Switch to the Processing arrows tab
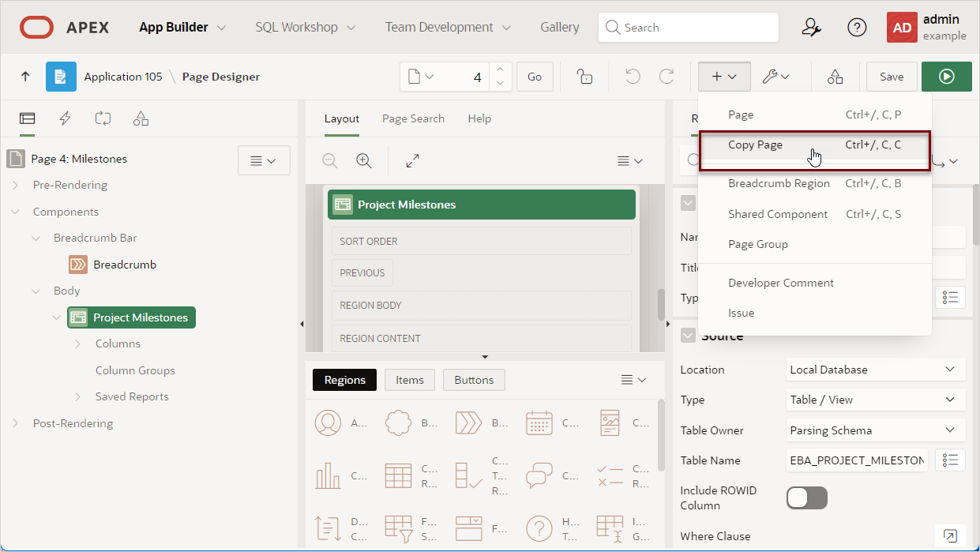 (103, 118)
